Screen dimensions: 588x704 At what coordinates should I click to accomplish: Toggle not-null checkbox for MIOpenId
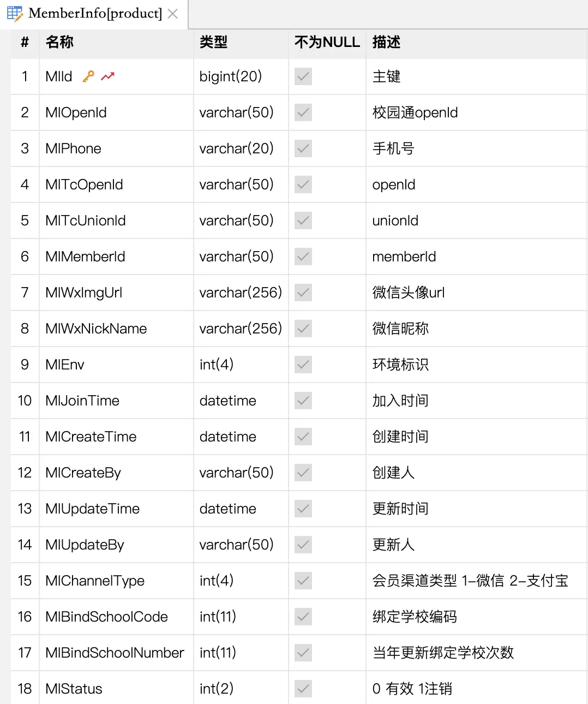point(303,112)
